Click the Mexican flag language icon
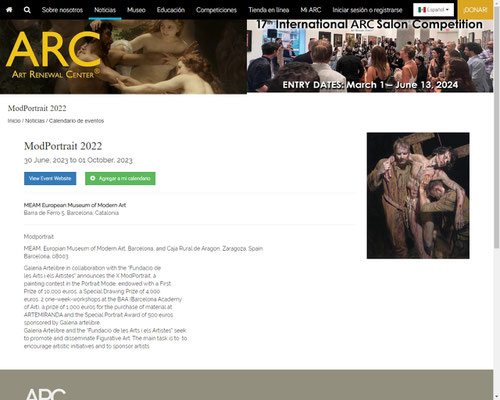This screenshot has height=400, width=500. (422, 10)
